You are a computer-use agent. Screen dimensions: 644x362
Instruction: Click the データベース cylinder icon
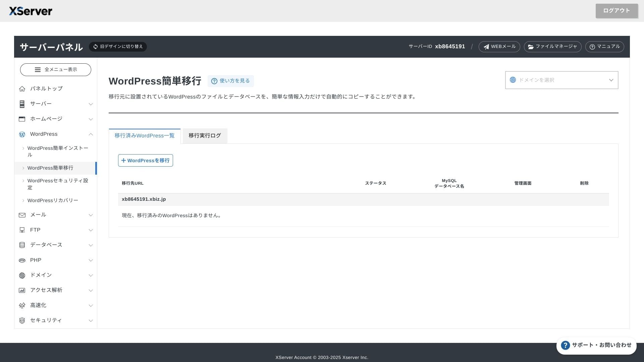coord(22,245)
